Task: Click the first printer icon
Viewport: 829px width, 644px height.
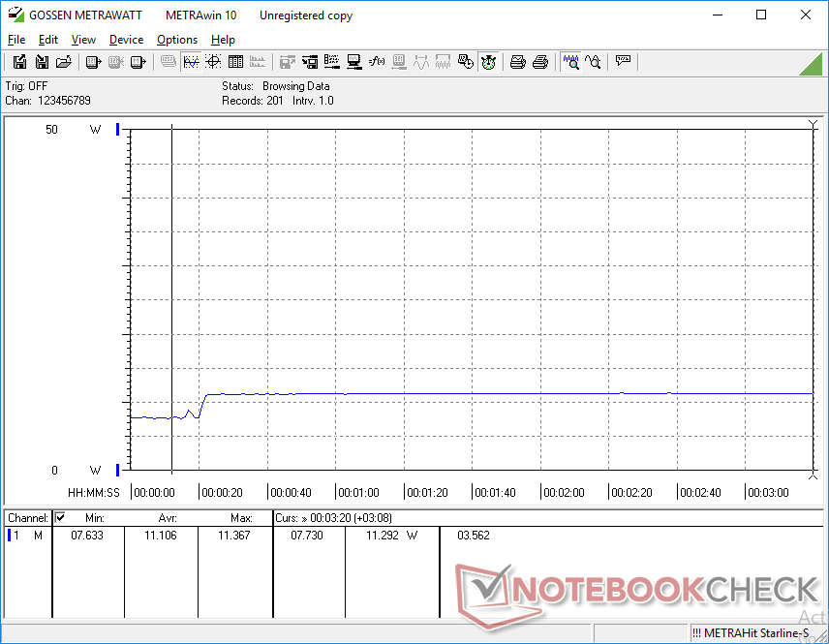Action: point(517,62)
